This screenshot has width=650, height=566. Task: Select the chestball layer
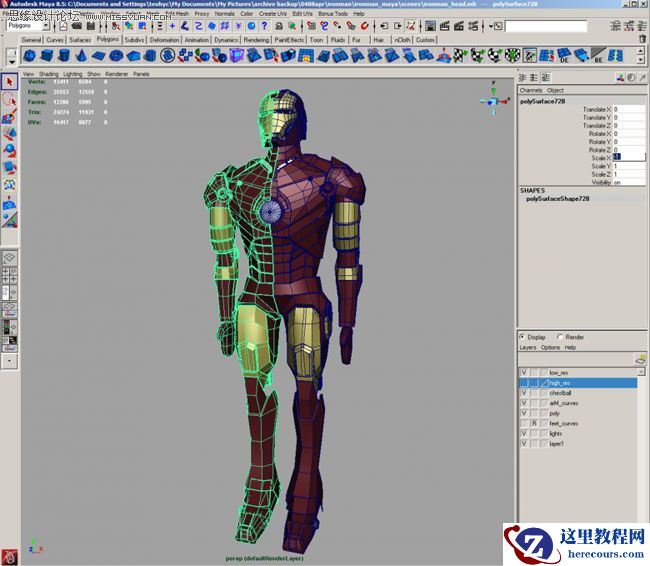pyautogui.click(x=560, y=393)
